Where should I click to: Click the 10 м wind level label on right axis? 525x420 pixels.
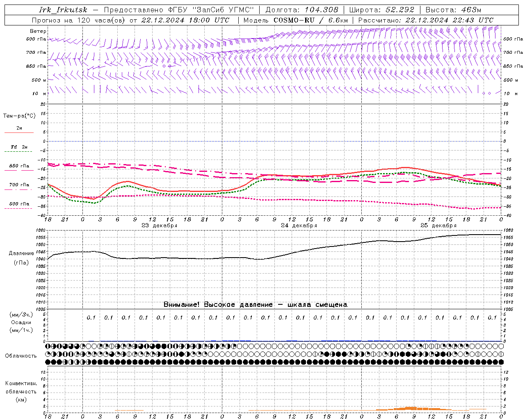tap(511, 94)
